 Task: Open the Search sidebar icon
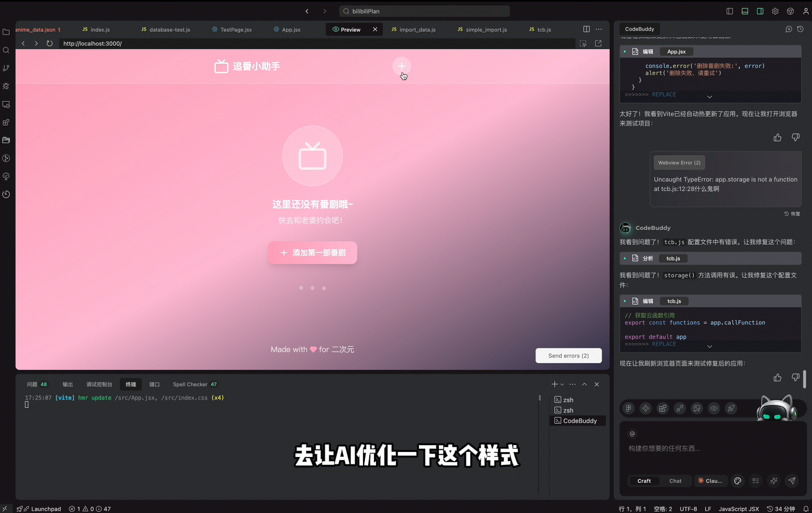(6, 50)
